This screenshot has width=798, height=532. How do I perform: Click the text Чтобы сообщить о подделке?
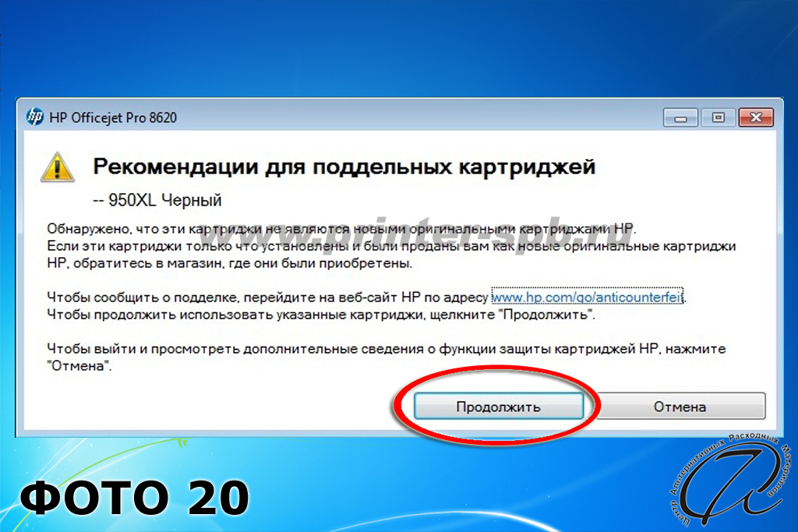tap(143, 297)
